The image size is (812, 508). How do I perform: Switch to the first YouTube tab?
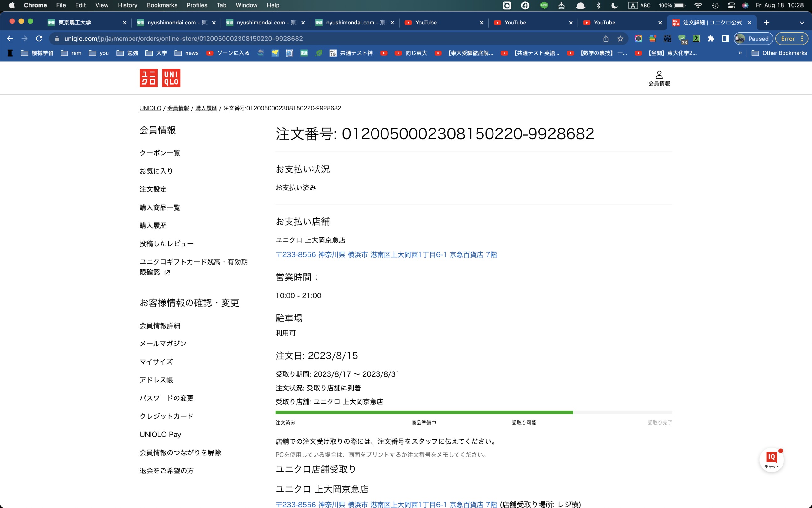click(x=443, y=23)
